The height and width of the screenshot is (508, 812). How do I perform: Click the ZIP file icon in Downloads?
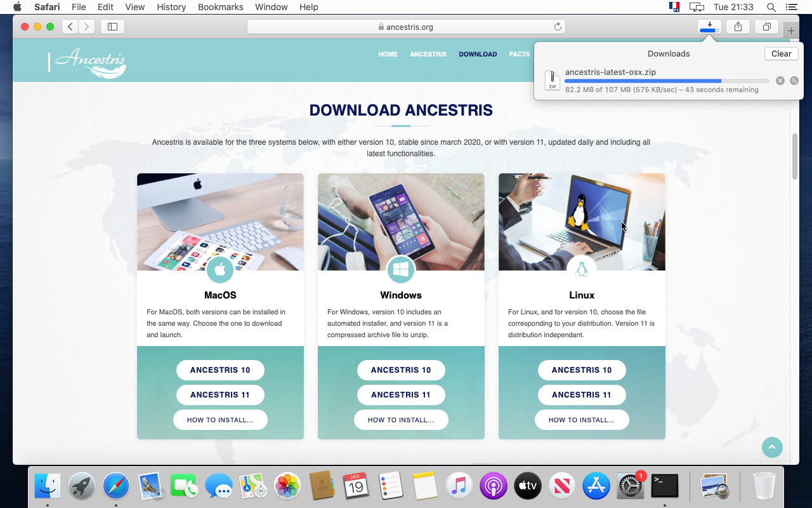(x=553, y=81)
